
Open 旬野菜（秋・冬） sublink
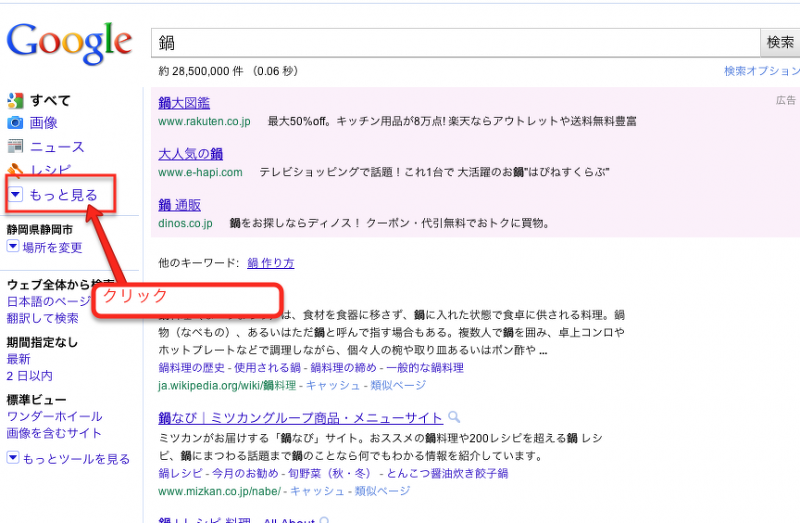coord(329,474)
